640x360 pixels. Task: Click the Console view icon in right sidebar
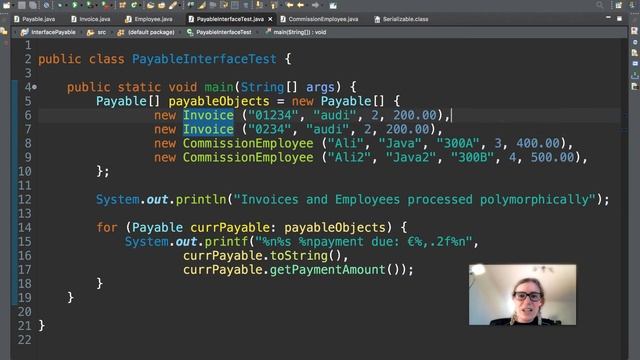[635, 86]
